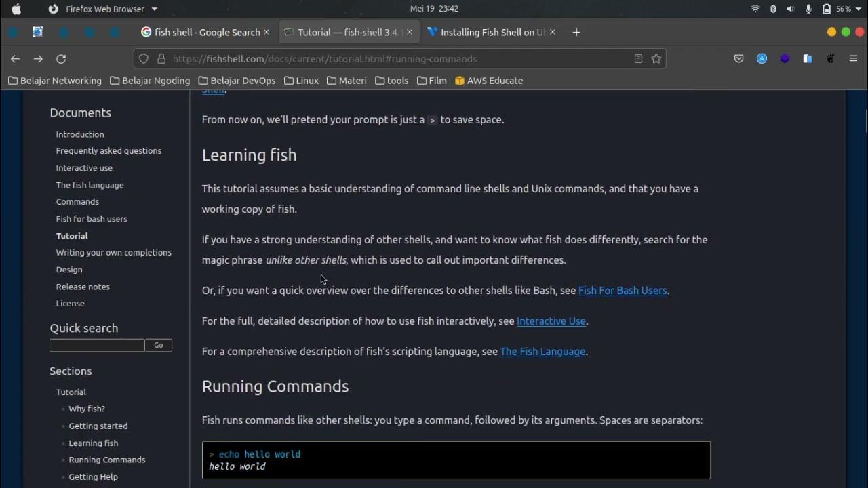
Task: Open the blue-and-white containers extension icon
Action: (808, 59)
